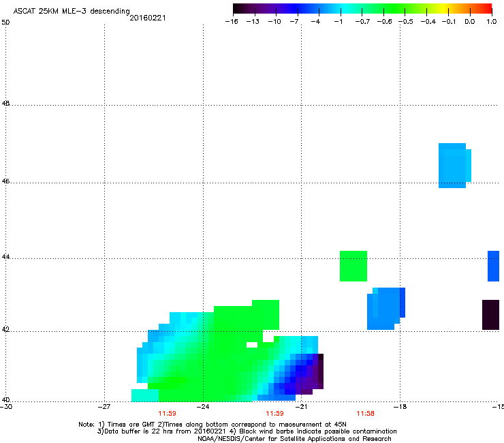Click the -10 label on the color scale
The height and width of the screenshot is (443, 504).
(x=274, y=22)
